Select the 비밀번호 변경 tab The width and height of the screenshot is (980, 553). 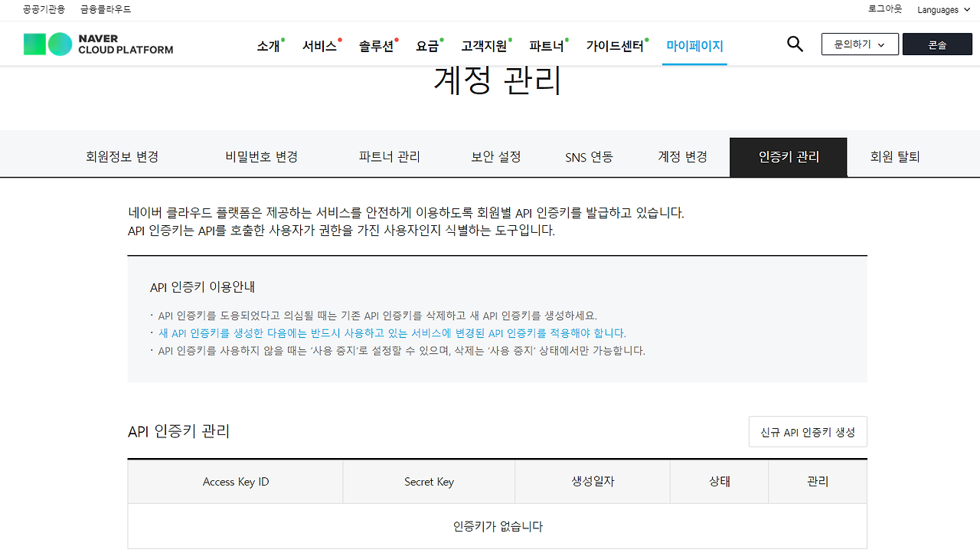point(260,155)
